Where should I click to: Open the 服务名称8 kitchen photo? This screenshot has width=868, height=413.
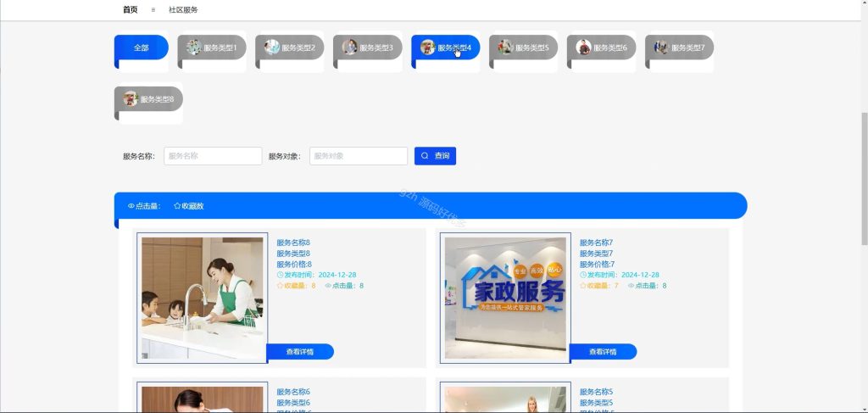202,298
